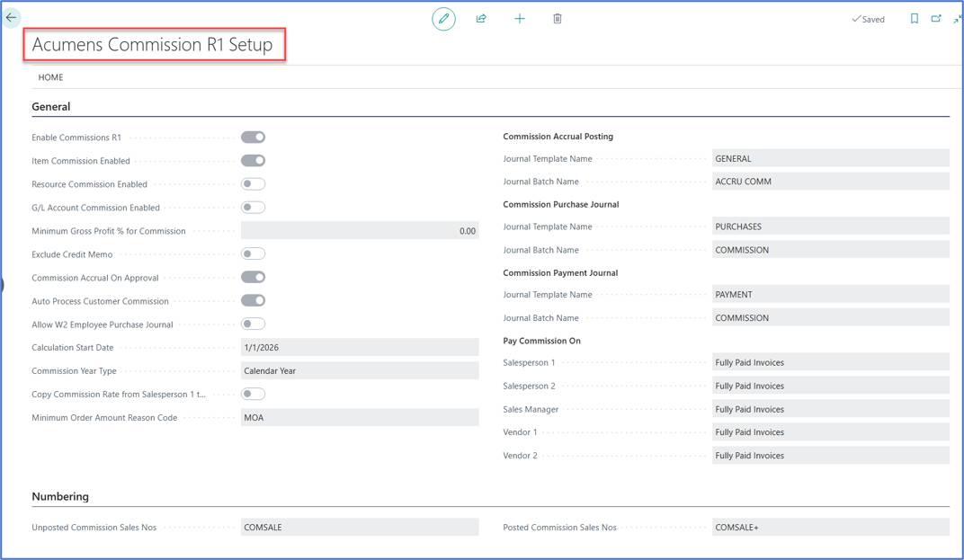This screenshot has height=560, width=964.
Task: Go back using the left arrow
Action: [x=11, y=17]
